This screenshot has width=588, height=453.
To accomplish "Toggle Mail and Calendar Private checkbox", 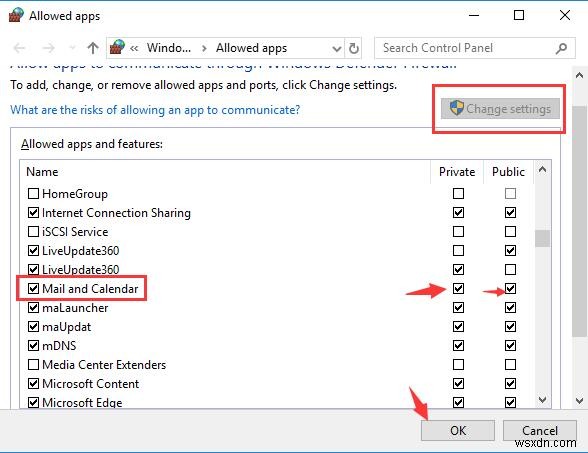I will click(458, 288).
